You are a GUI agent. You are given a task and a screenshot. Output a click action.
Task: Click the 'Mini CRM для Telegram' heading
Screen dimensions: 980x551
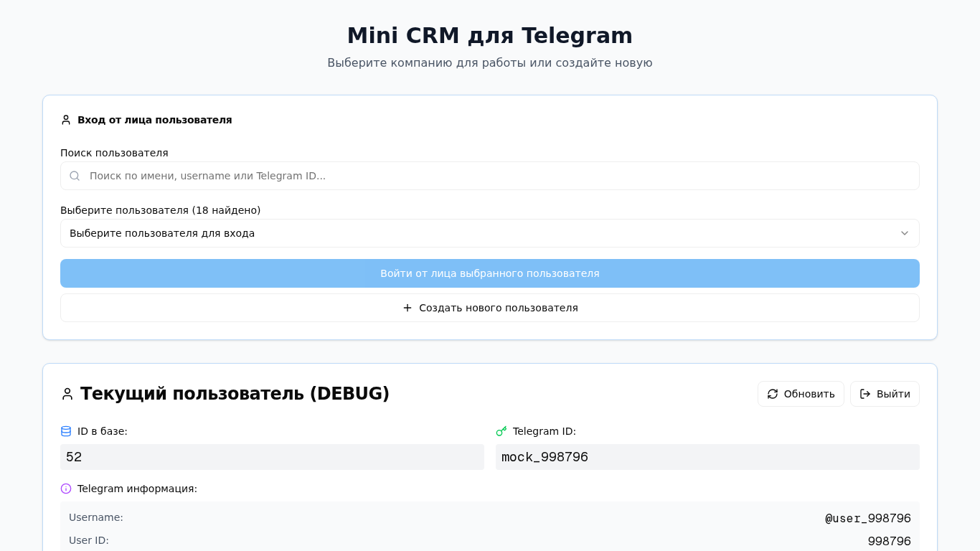tap(490, 35)
